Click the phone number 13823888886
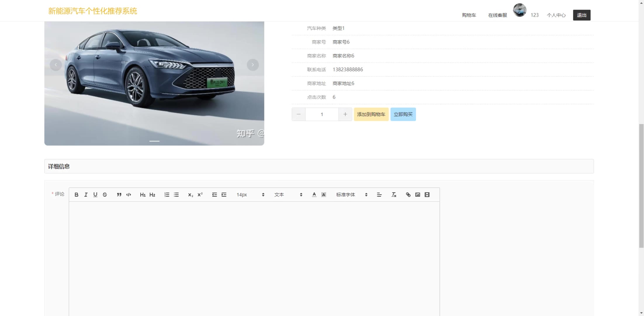The width and height of the screenshot is (644, 316). tap(348, 69)
